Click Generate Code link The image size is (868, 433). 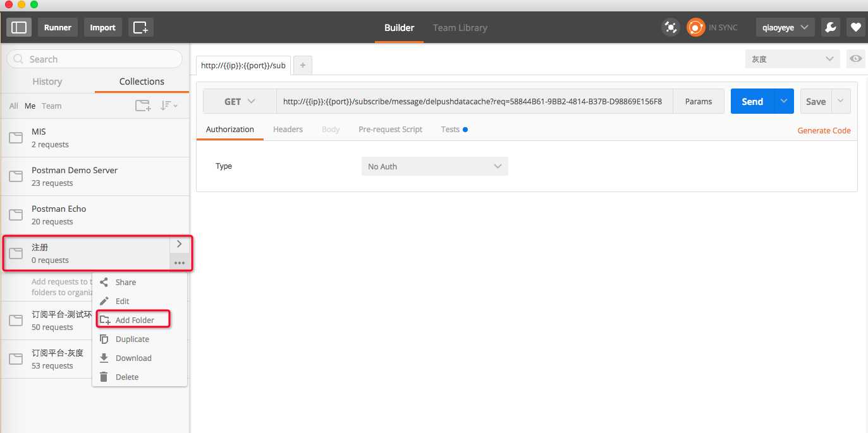[x=824, y=130]
